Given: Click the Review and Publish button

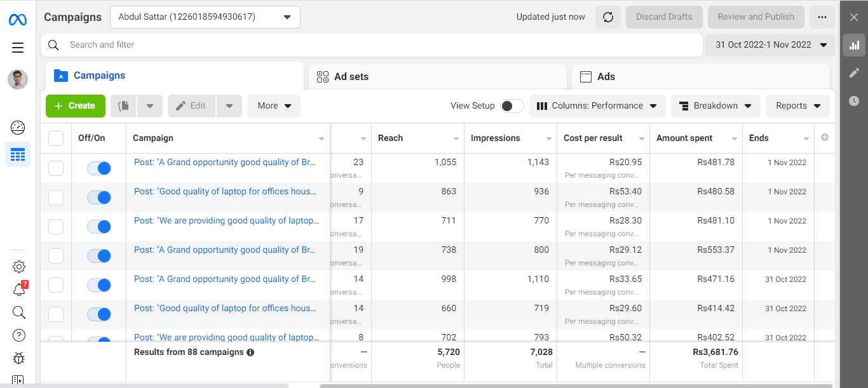Looking at the screenshot, I should pos(756,17).
